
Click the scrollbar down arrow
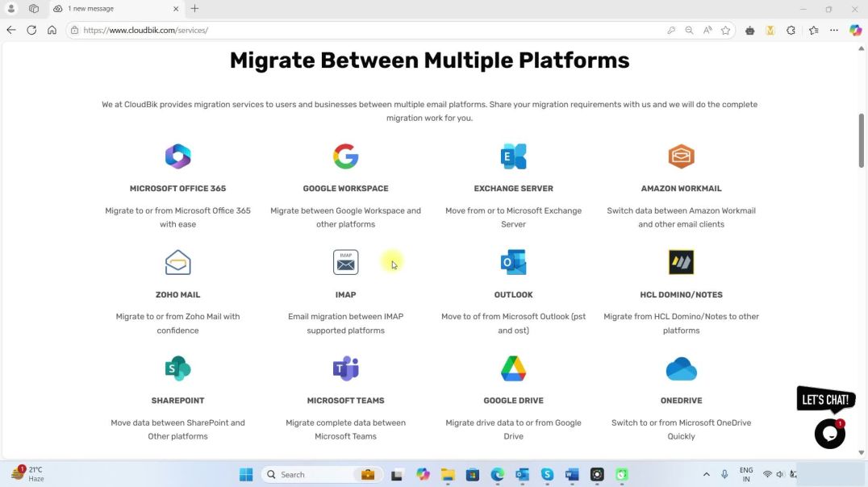861,452
